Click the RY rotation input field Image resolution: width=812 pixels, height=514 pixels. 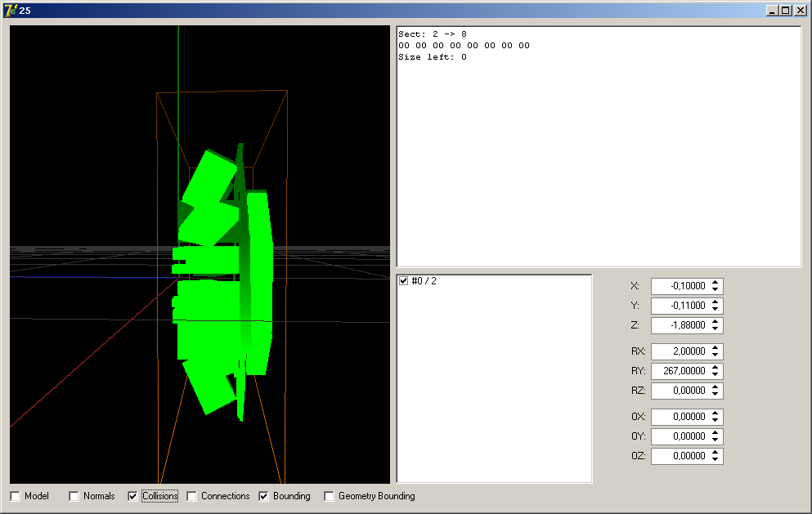click(x=679, y=371)
